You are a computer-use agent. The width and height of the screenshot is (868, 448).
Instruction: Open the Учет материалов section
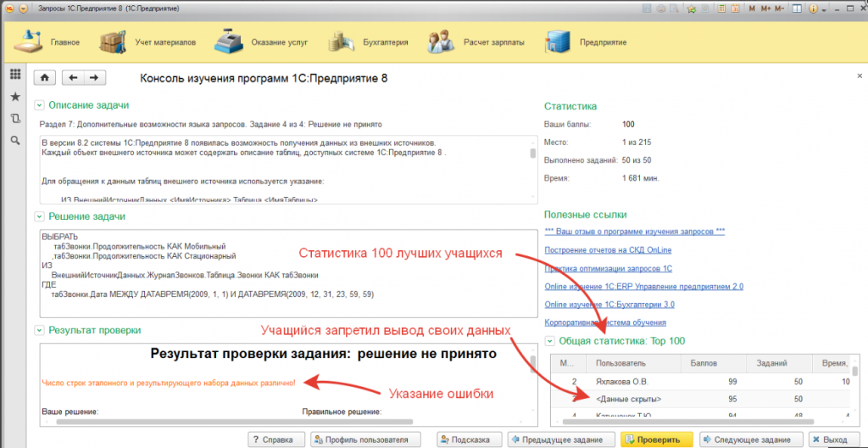pos(147,42)
